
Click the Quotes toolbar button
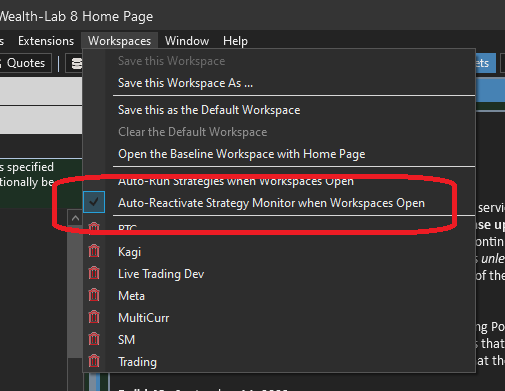tap(25, 63)
